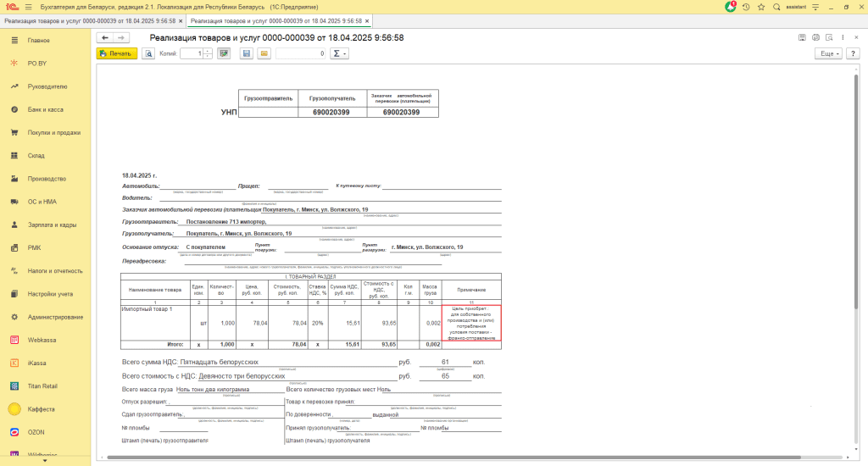Go to Банк и касса section
Screen dimensions: 868x466
point(46,109)
